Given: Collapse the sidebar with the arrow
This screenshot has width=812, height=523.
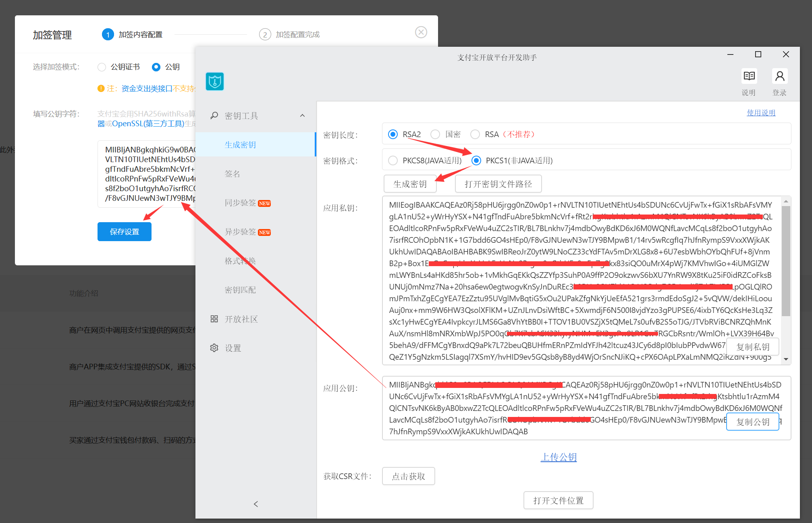Looking at the screenshot, I should tap(256, 504).
